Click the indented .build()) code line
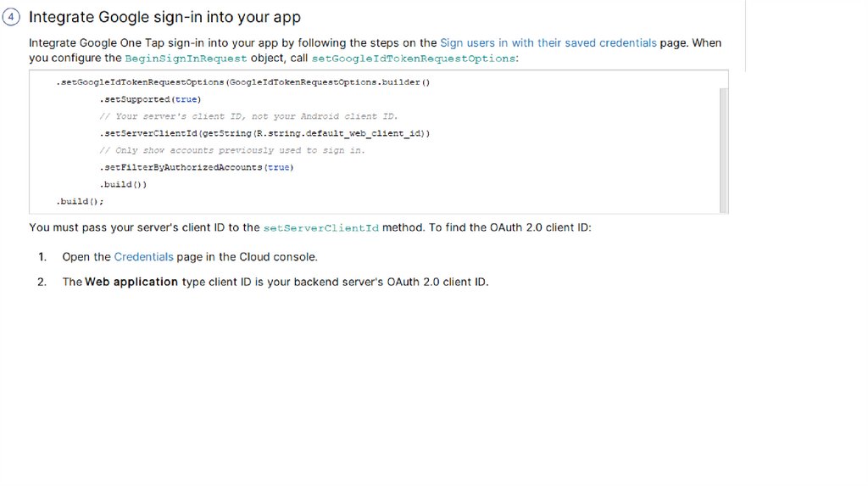 pos(123,184)
